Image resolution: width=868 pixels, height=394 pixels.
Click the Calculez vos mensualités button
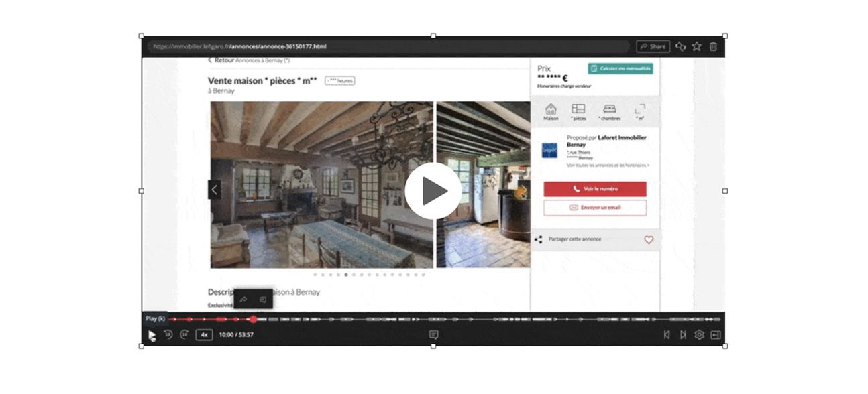click(620, 68)
